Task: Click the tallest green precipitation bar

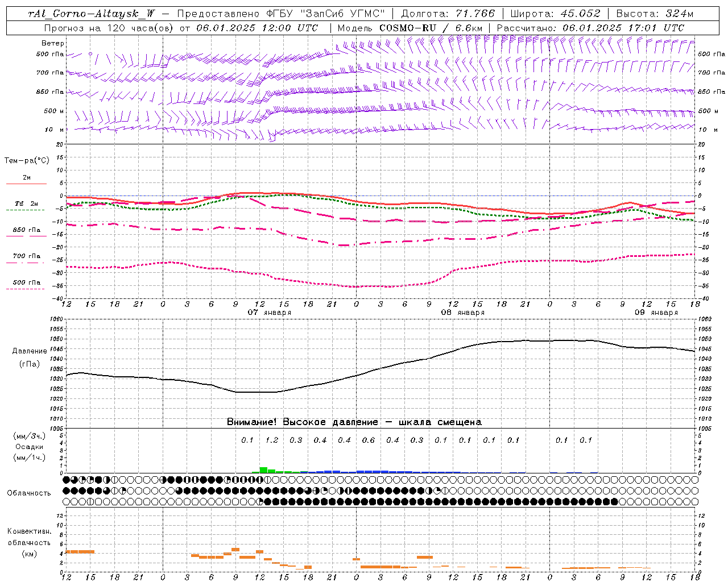Action: pyautogui.click(x=263, y=470)
